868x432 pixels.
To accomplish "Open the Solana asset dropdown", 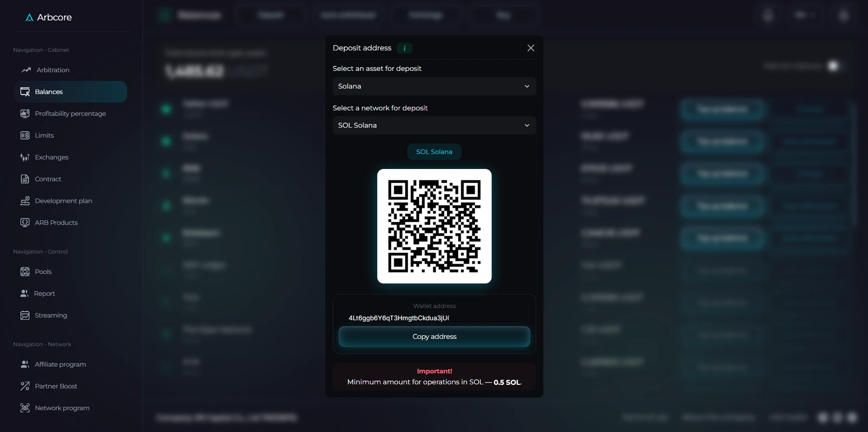I will (434, 86).
